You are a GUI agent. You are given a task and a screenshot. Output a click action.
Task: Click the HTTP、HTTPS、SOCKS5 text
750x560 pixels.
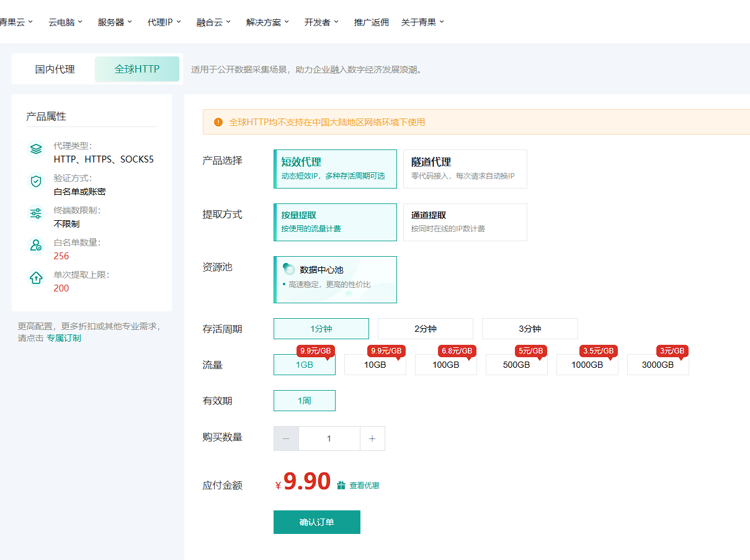click(104, 159)
